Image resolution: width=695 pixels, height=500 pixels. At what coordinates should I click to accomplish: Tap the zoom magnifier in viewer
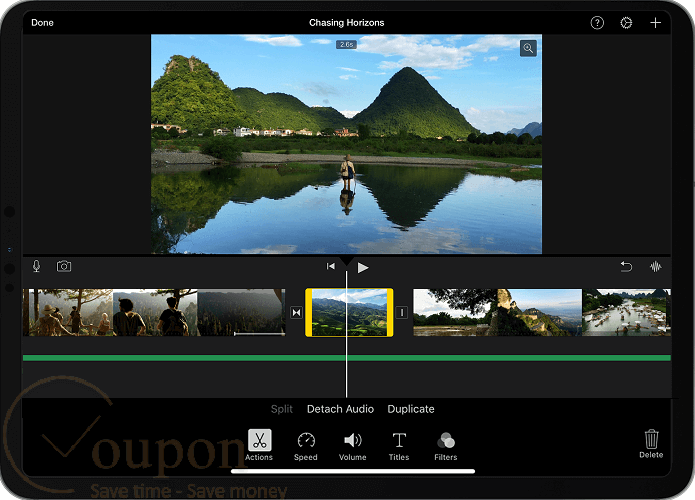528,48
